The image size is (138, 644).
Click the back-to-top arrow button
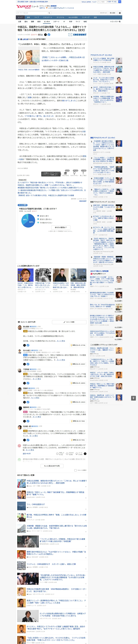click(x=133, y=398)
